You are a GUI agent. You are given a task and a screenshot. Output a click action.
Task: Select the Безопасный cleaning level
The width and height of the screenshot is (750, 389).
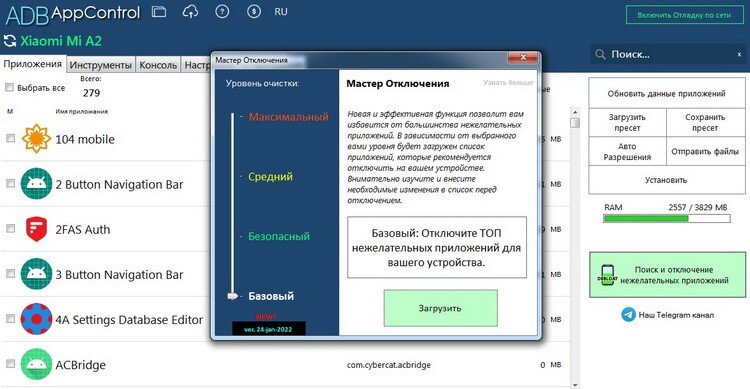tap(278, 236)
